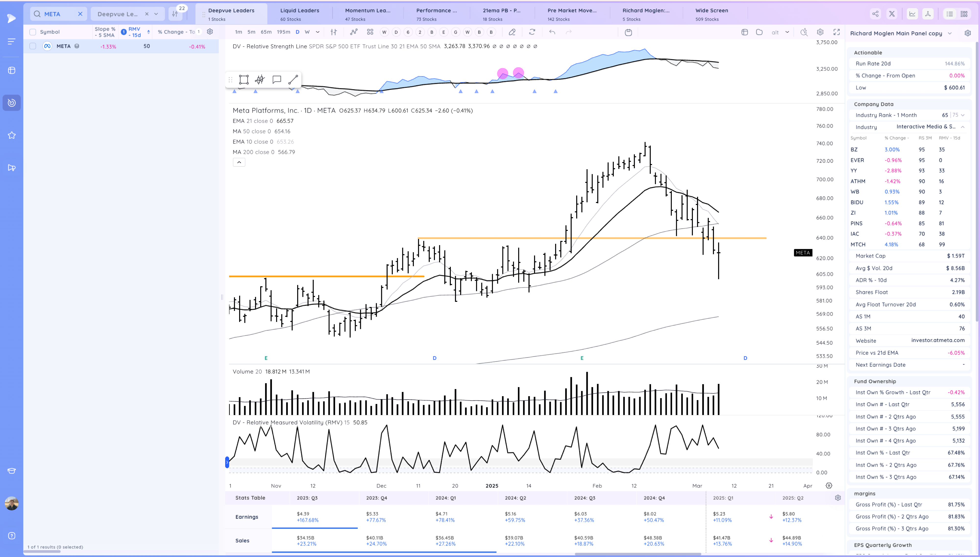Open indicators icon in chart toolbar
The image size is (980, 557).
[354, 32]
